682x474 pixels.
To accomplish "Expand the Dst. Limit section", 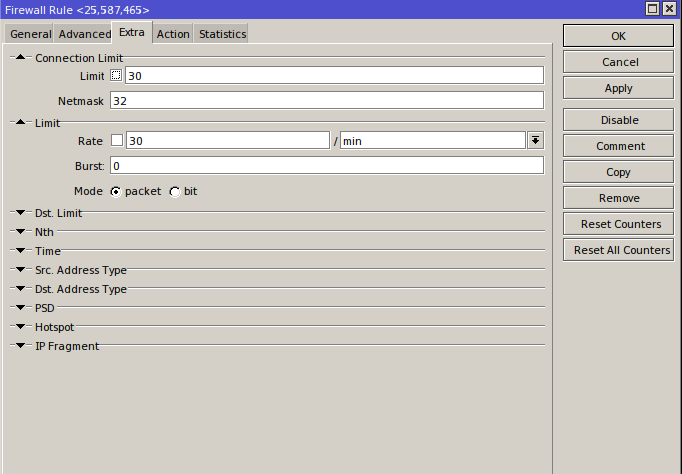I will [20, 213].
